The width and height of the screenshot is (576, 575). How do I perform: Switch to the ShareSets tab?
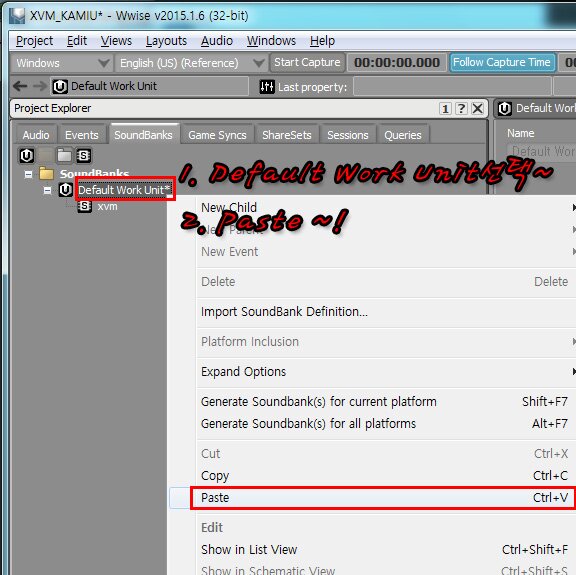click(x=287, y=135)
